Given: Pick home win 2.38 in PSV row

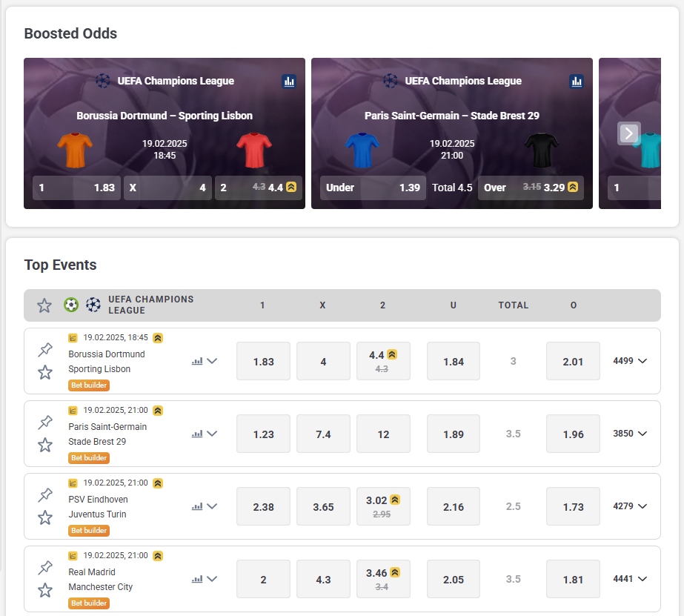Looking at the screenshot, I should pos(264,506).
